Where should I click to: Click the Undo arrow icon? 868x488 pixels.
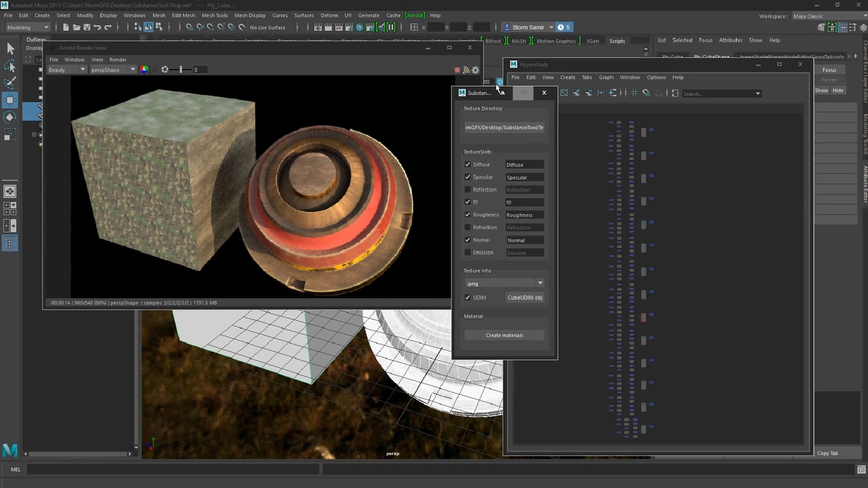pos(98,27)
